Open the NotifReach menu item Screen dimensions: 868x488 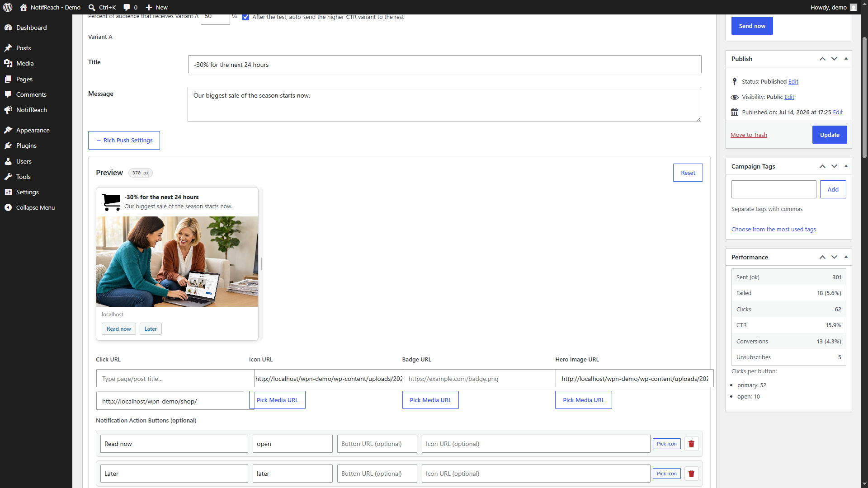[x=36, y=110]
